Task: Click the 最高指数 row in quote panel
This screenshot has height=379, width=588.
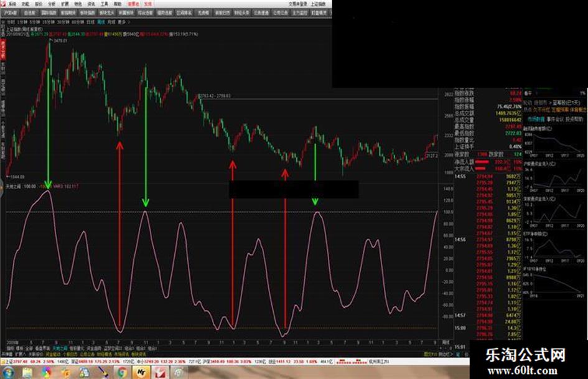Action: pos(488,126)
